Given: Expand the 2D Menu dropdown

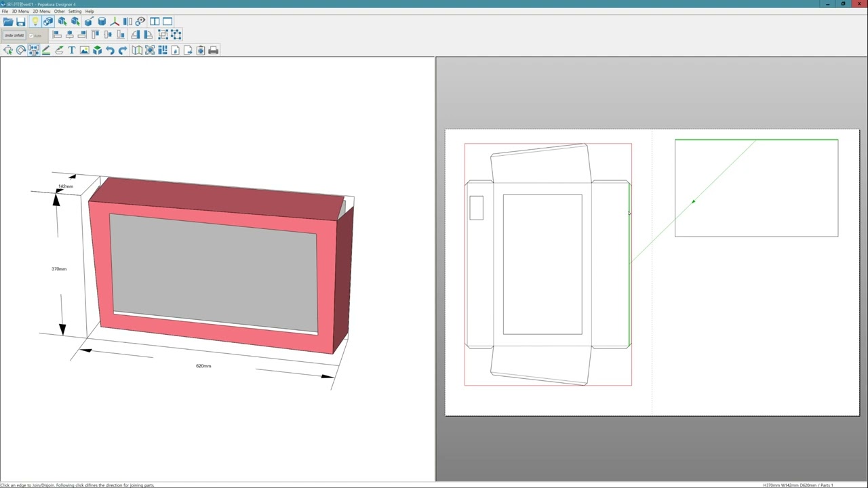Looking at the screenshot, I should pos(41,12).
